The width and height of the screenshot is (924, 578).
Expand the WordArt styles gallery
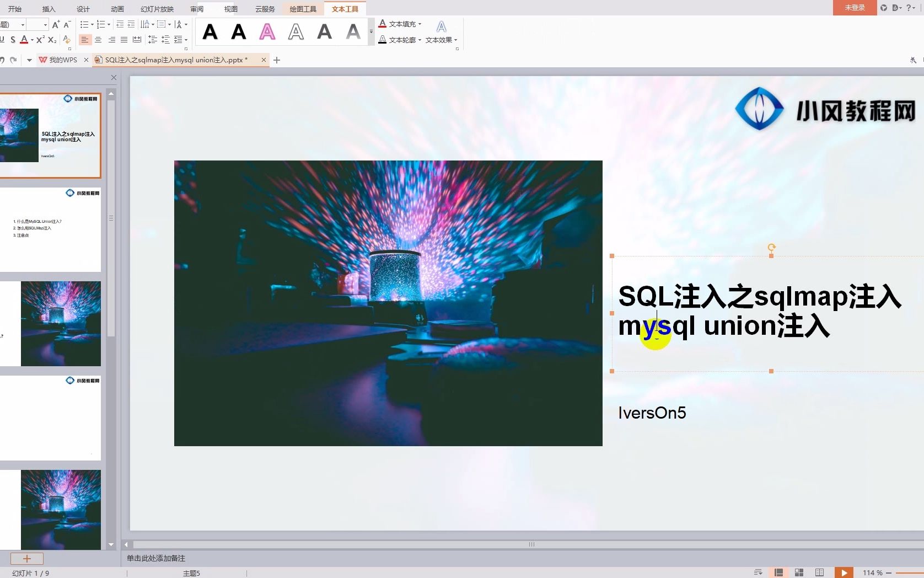[x=370, y=32]
